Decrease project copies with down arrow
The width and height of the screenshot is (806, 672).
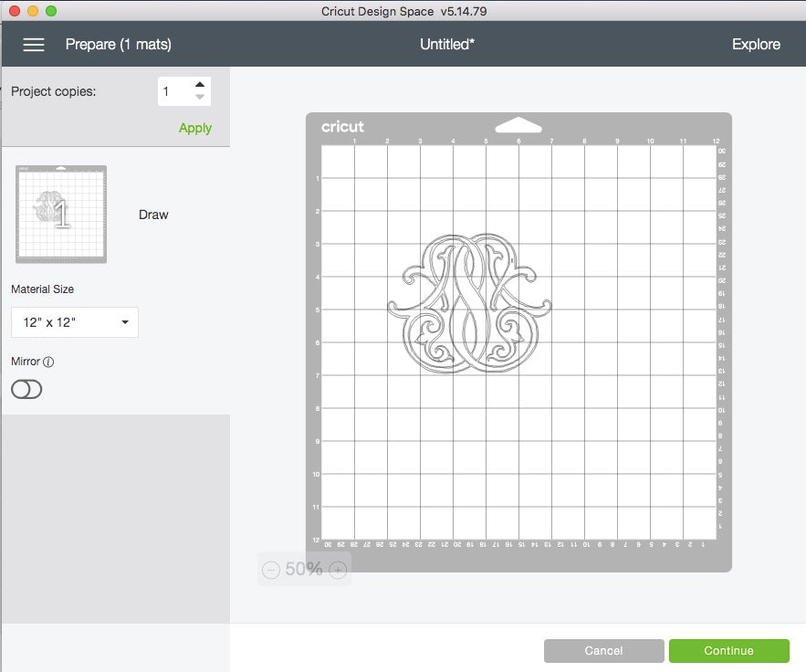(200, 97)
